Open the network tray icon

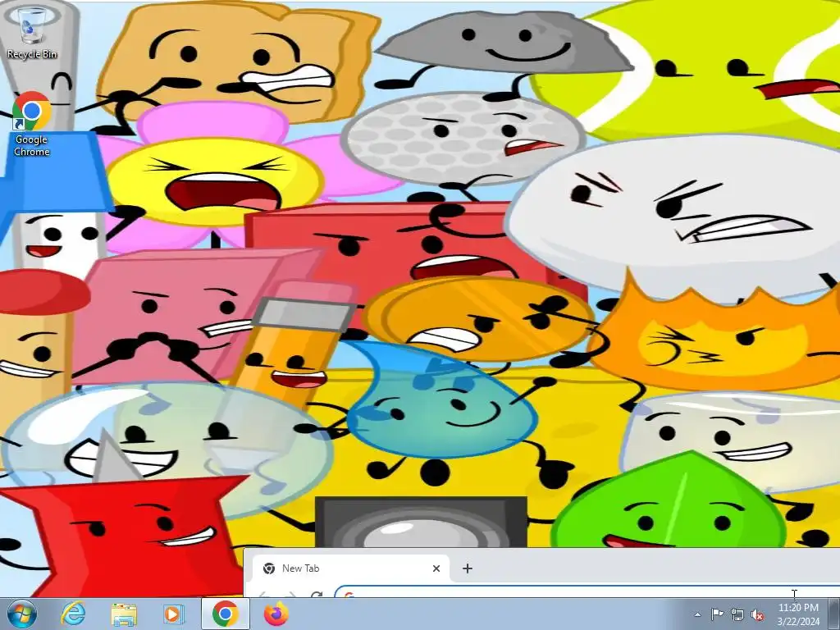coord(737,614)
